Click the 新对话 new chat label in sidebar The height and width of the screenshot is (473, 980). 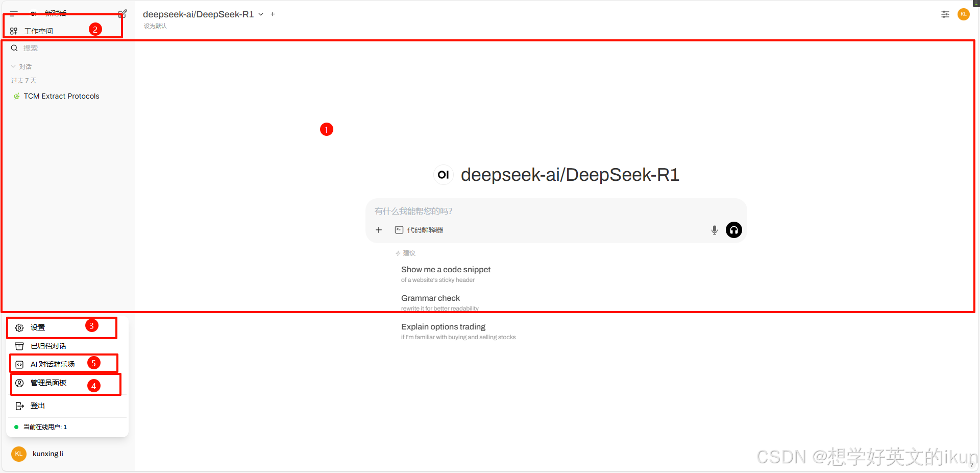coord(55,13)
